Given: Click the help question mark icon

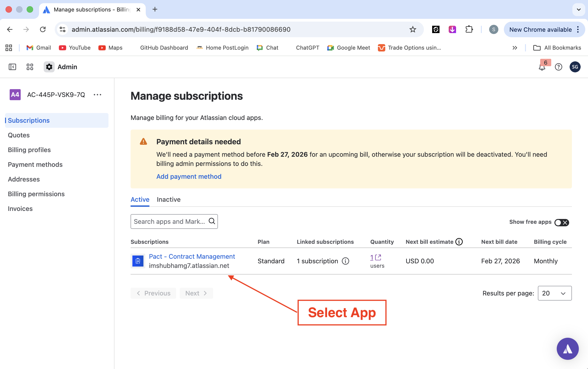Looking at the screenshot, I should (559, 67).
